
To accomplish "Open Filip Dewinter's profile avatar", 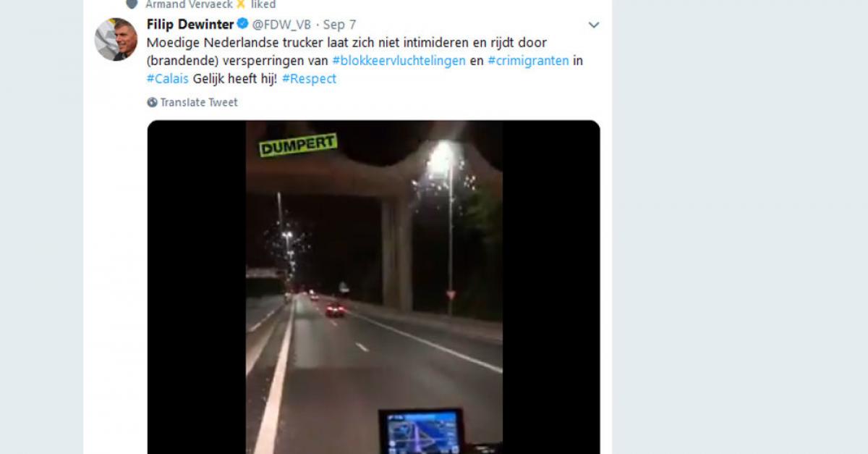I will pos(116,39).
